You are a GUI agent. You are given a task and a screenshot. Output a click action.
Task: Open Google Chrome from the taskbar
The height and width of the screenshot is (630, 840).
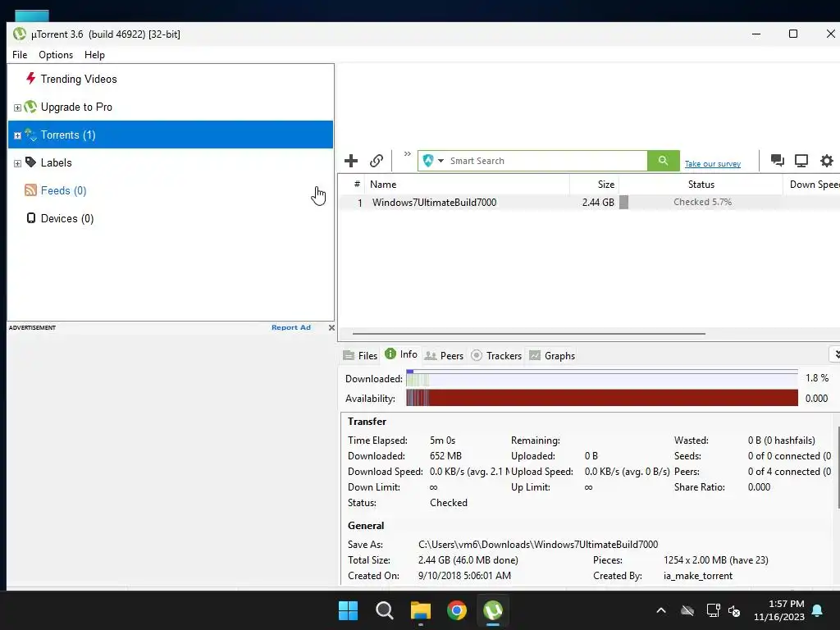456,610
